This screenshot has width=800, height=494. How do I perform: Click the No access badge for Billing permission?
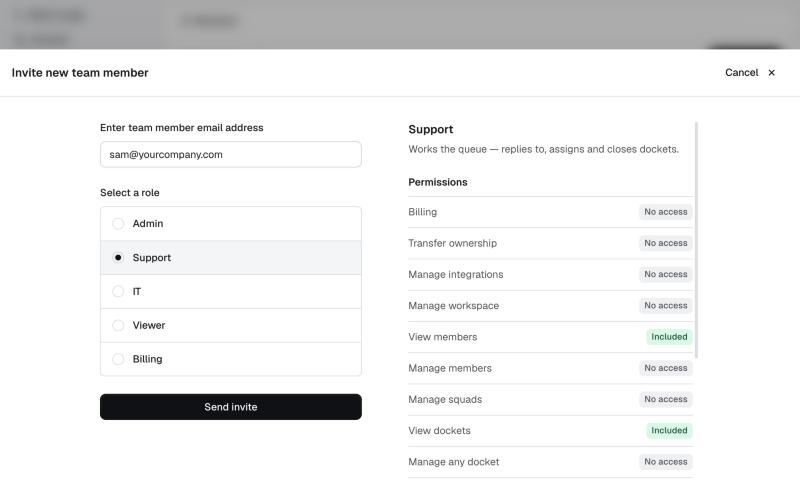(665, 212)
